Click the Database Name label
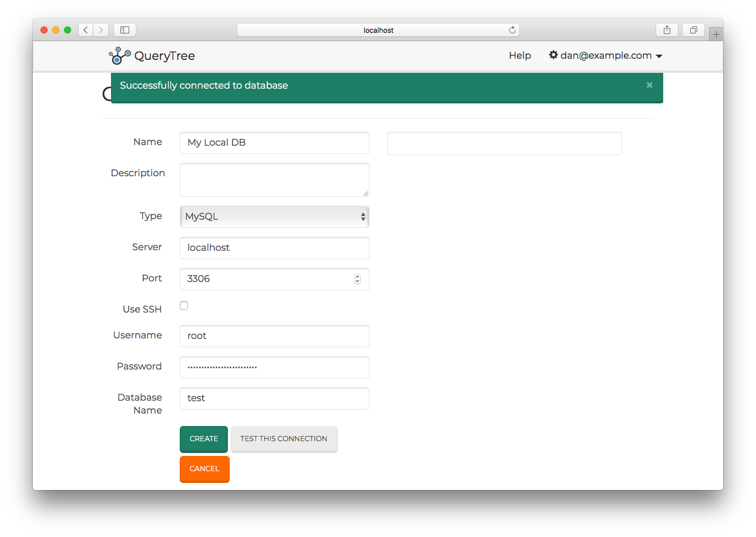 click(140, 404)
